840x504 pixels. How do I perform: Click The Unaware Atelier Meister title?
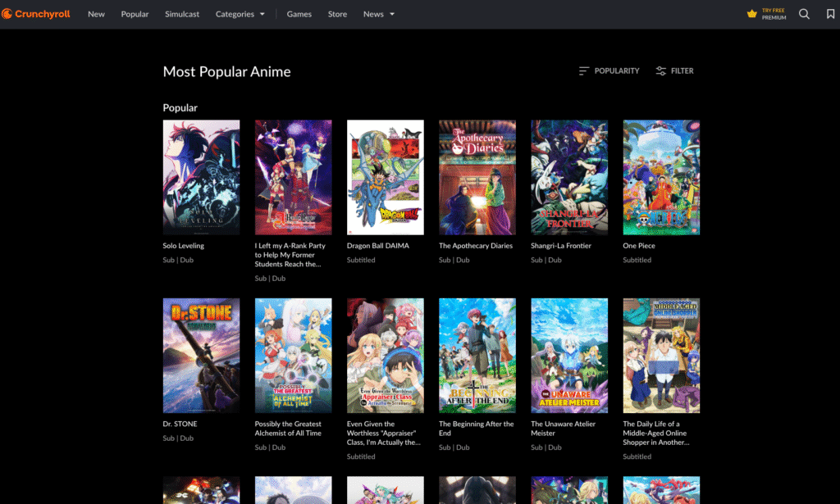click(x=563, y=429)
